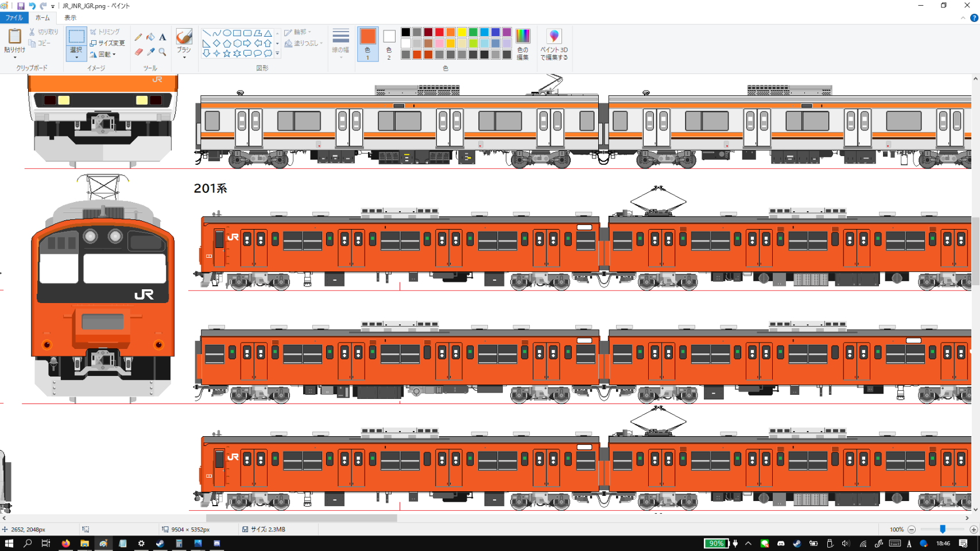
Task: Pick the yellow swatch in the palette
Action: pyautogui.click(x=462, y=32)
